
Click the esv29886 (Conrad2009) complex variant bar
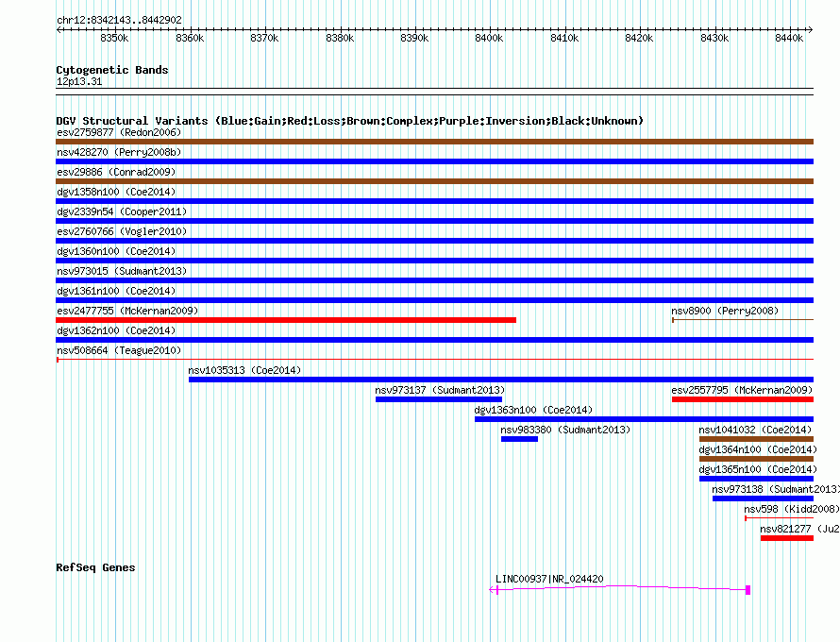click(434, 181)
